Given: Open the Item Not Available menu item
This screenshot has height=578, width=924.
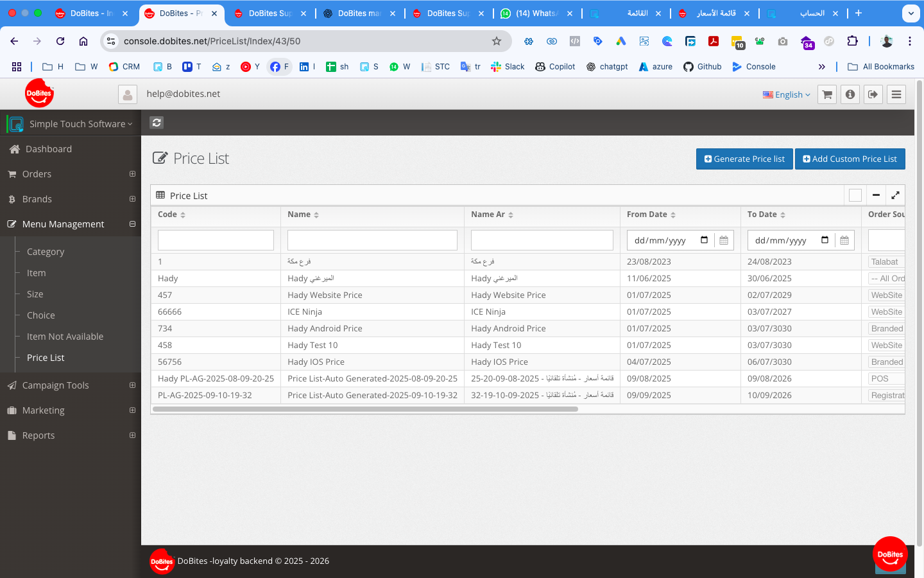Looking at the screenshot, I should coord(65,337).
